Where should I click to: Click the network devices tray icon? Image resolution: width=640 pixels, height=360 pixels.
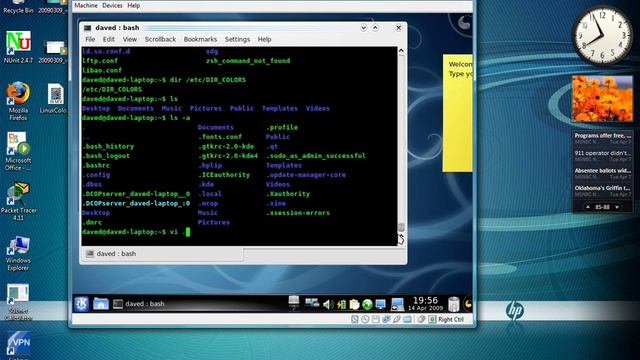tap(312, 303)
